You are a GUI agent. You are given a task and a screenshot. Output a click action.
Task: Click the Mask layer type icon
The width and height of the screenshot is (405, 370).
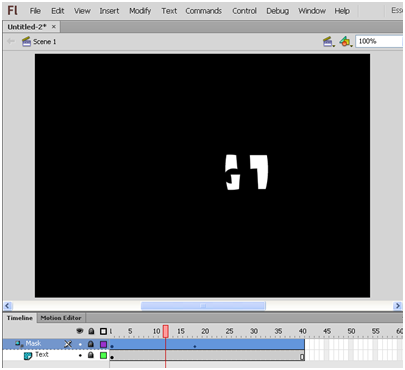coord(19,343)
